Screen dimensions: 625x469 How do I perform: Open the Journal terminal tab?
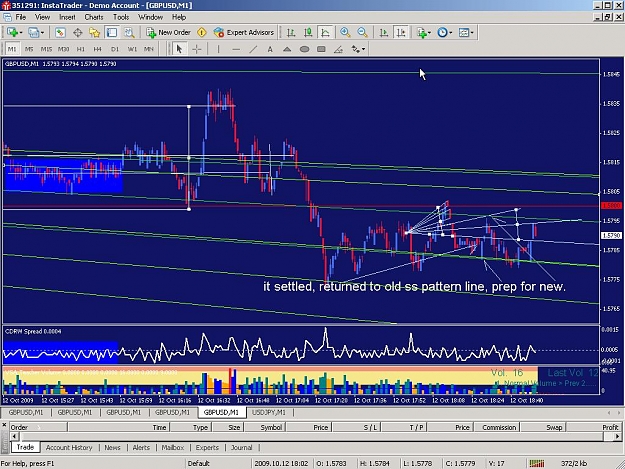pos(242,447)
